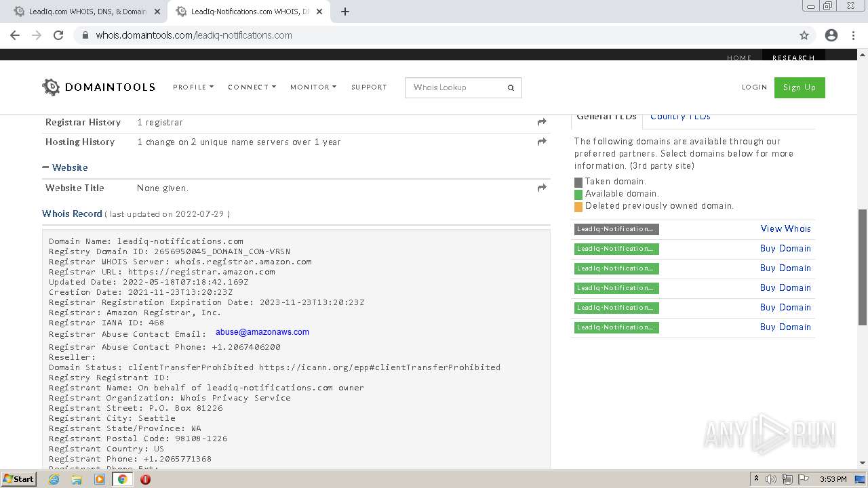This screenshot has width=868, height=488.
Task: Click HOME in the top bar
Action: point(739,57)
